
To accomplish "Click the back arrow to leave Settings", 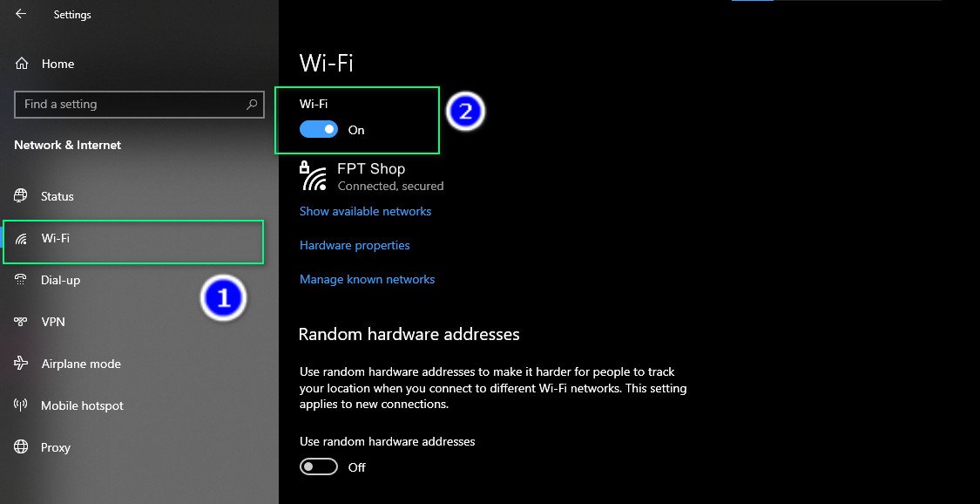I will click(x=19, y=13).
